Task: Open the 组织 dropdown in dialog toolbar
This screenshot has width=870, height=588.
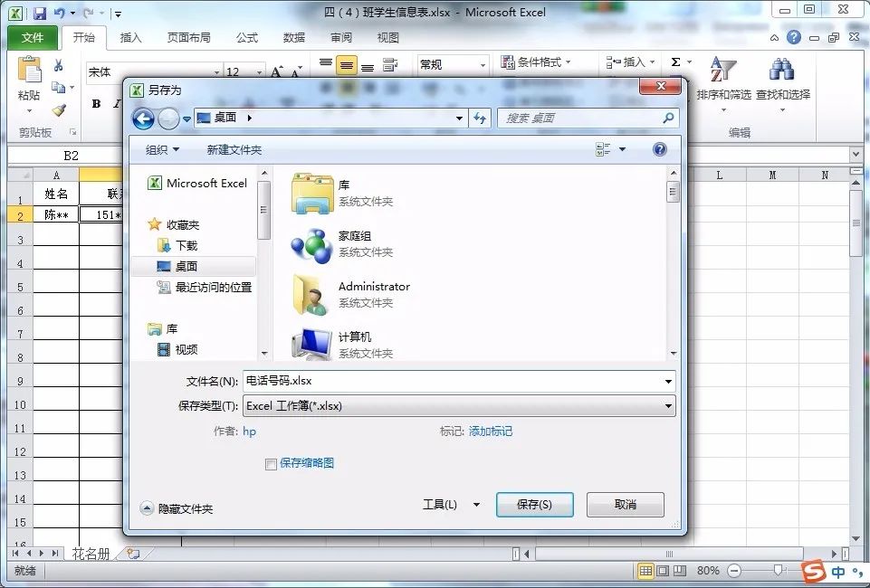Action: (x=162, y=149)
